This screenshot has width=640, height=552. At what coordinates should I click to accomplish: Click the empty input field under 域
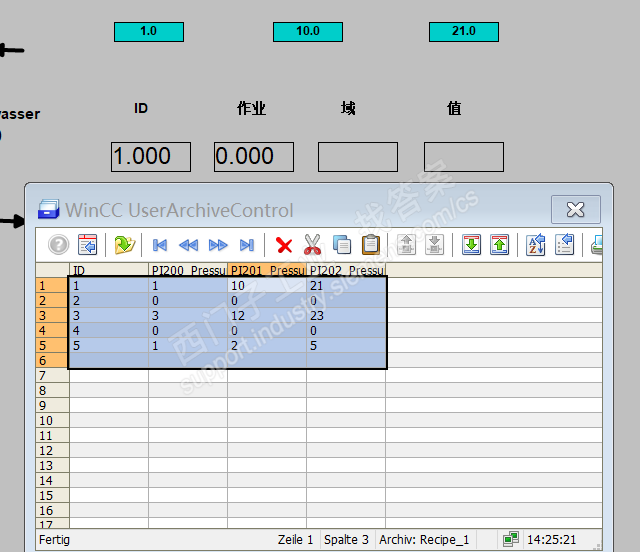point(358,157)
